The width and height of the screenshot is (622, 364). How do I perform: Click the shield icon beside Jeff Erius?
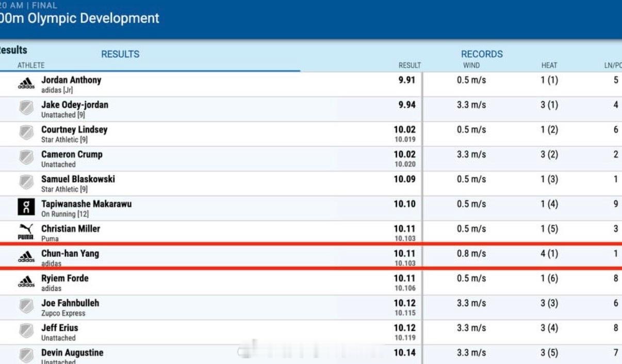[x=26, y=331]
